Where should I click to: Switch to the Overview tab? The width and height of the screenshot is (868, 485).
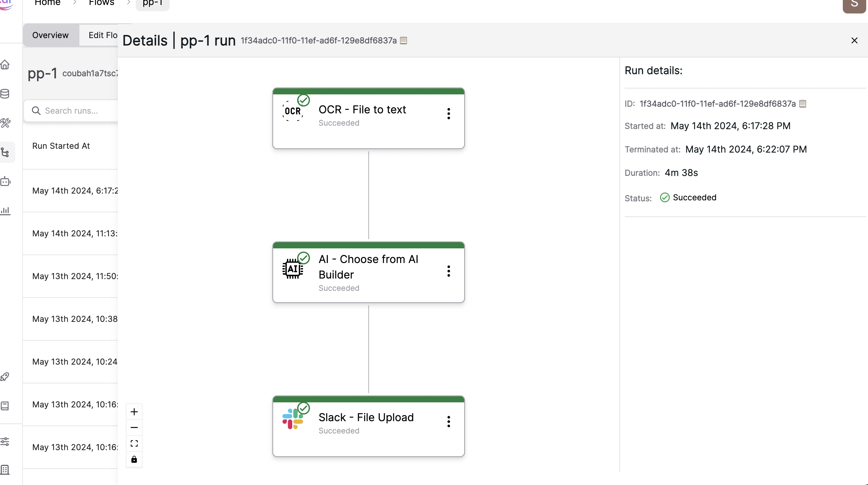pos(50,35)
